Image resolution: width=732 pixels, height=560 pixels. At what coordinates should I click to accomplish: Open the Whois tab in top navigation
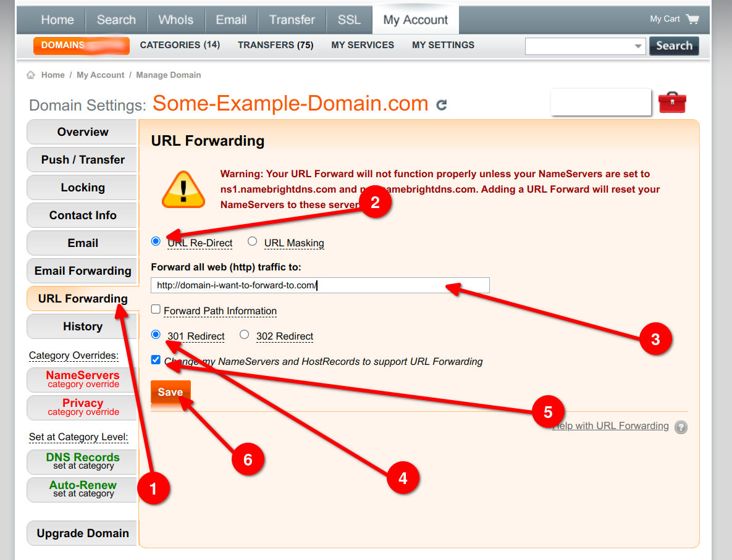[175, 20]
